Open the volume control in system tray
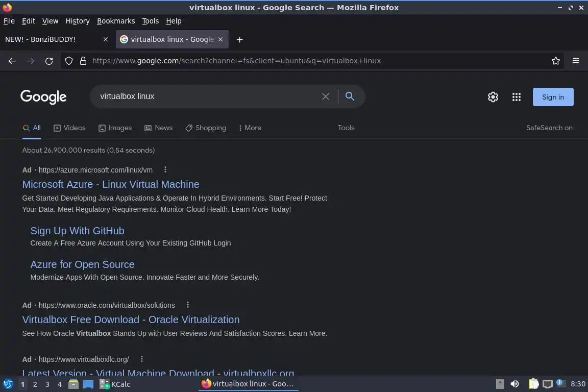This screenshot has height=392, width=588. pos(515,384)
